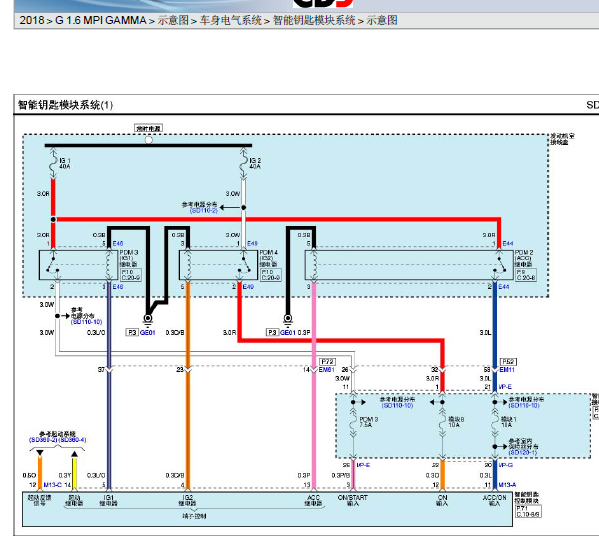The image size is (599, 554).
Task: Click the P71 box under smart key module
Action: [528, 512]
